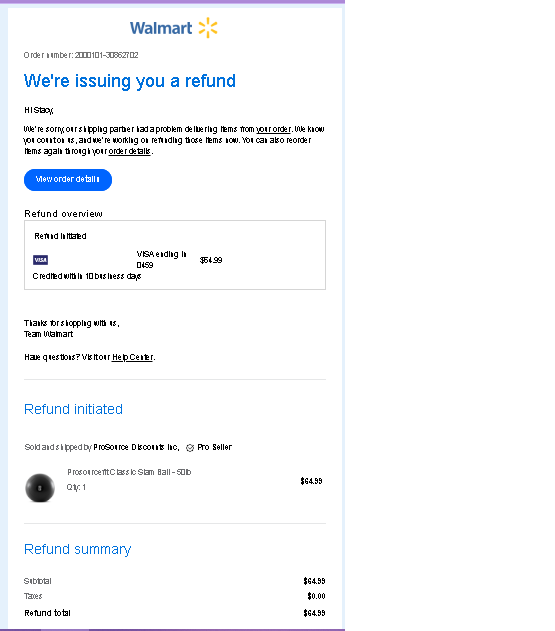The width and height of the screenshot is (555, 631).
Task: Click the ProSource Discounts Inc. seller name
Action: click(x=136, y=447)
